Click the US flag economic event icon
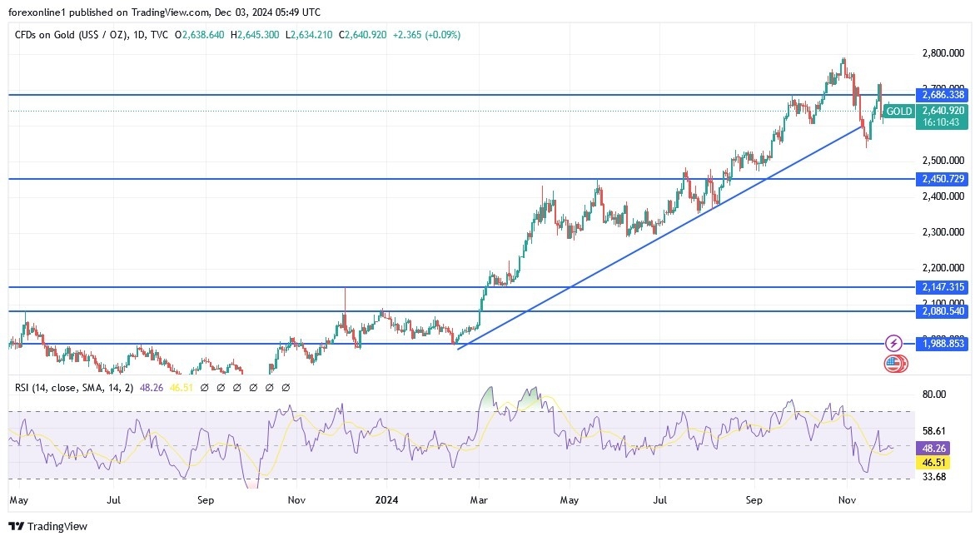 (893, 363)
